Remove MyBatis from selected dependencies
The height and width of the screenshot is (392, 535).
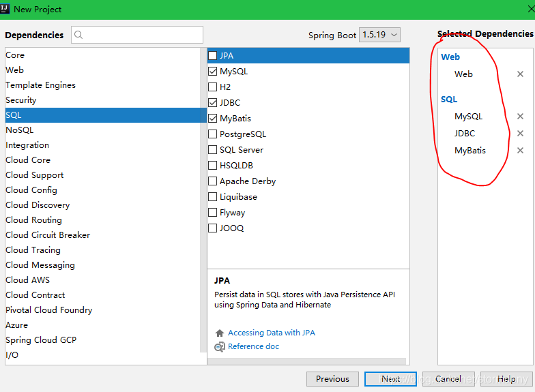click(x=520, y=150)
